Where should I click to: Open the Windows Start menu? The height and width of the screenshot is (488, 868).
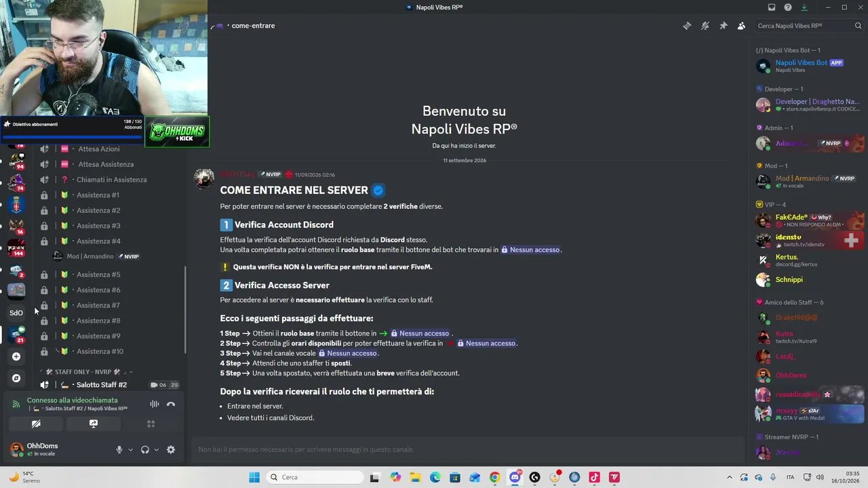pyautogui.click(x=254, y=477)
